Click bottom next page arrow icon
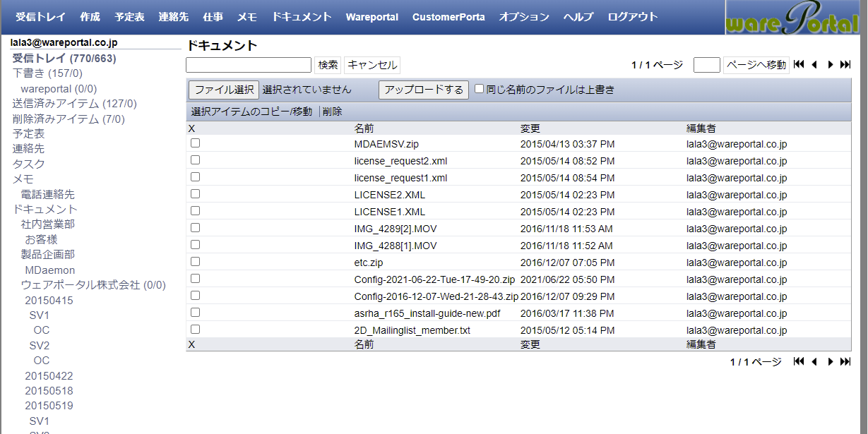The width and height of the screenshot is (868, 434). [831, 362]
